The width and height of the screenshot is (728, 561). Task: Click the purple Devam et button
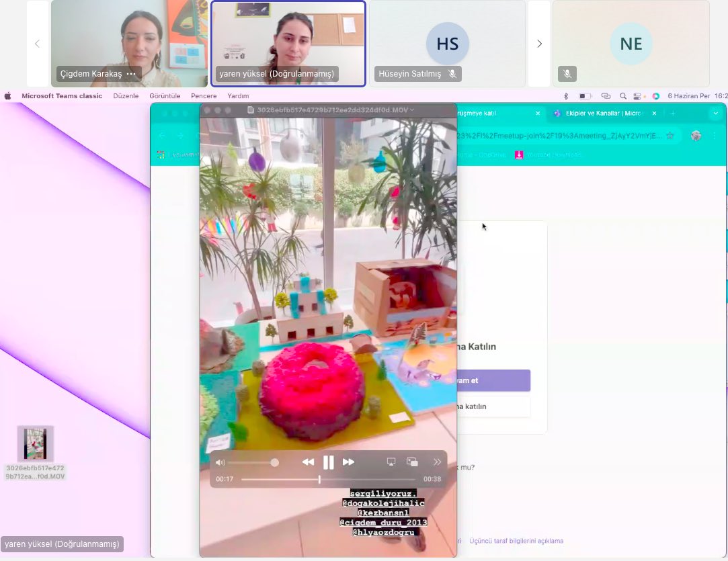coord(493,380)
